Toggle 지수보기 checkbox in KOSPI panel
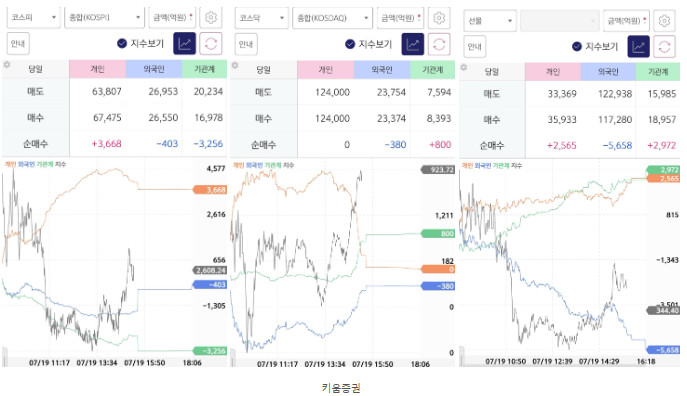 click(122, 43)
